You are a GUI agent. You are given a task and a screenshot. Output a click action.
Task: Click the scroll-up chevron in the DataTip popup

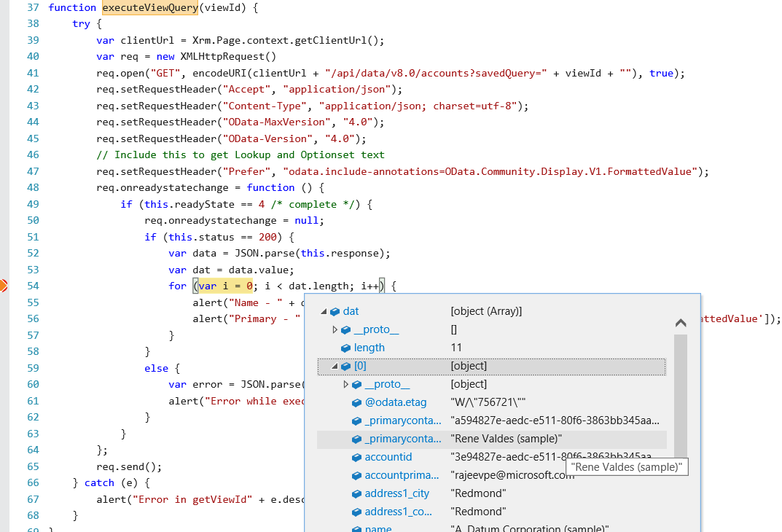[x=680, y=322]
